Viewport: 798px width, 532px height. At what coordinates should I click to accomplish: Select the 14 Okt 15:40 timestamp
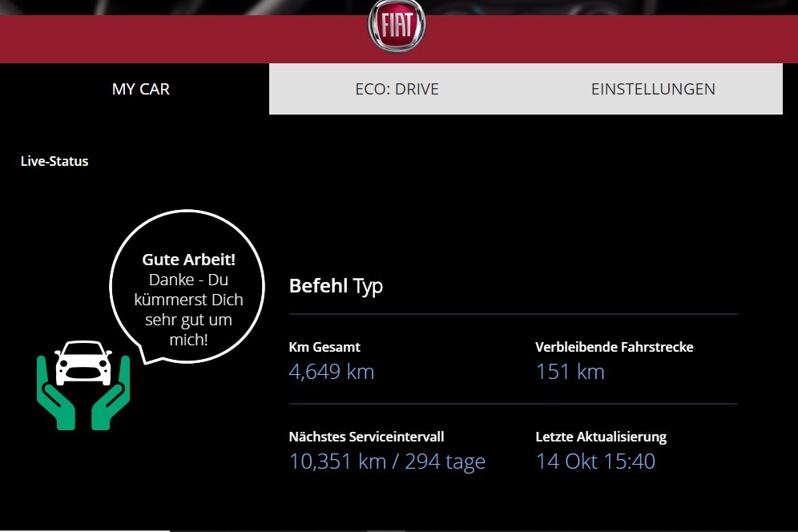pyautogui.click(x=595, y=461)
